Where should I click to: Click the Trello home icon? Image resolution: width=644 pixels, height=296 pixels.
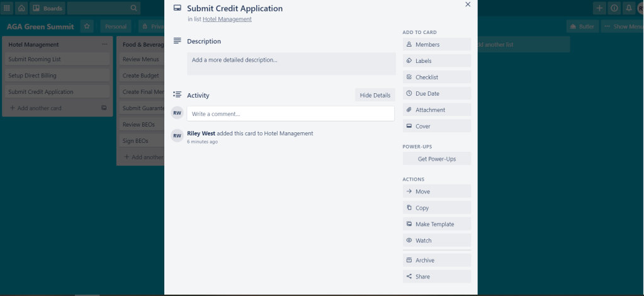coord(21,8)
